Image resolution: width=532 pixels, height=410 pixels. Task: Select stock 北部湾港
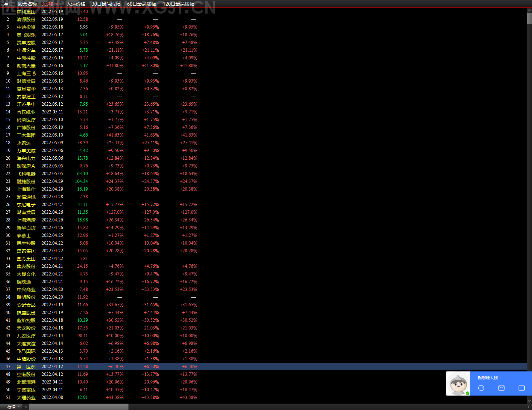coord(26,382)
